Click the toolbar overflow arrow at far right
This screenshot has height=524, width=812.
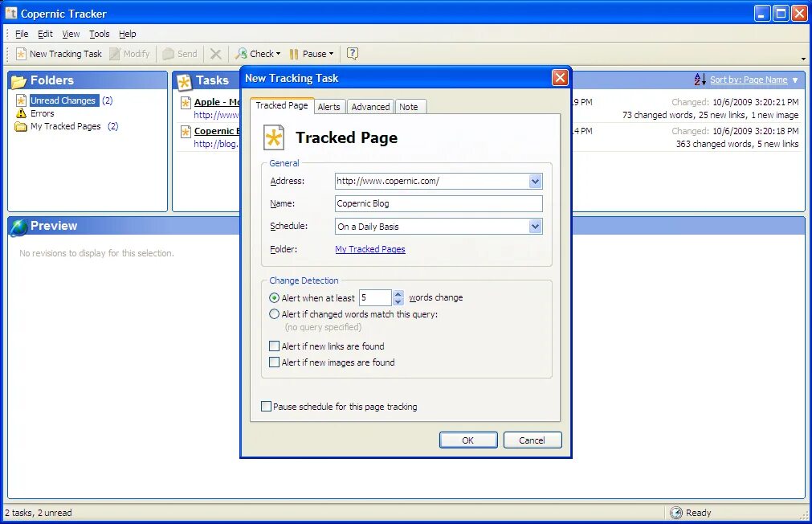[x=803, y=59]
